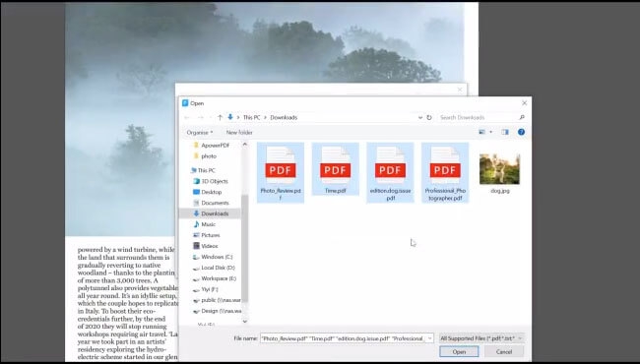
Task: Go forward with the Forward arrow
Action: tap(201, 117)
